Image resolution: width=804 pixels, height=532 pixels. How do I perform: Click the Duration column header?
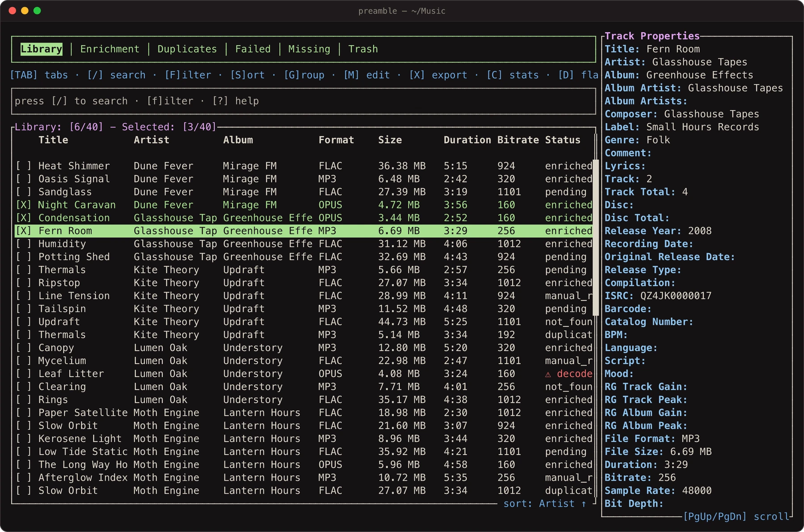coord(467,140)
